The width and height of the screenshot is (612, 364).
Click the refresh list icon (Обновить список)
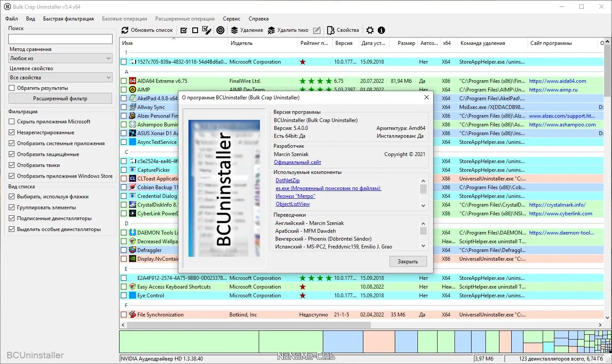(125, 30)
